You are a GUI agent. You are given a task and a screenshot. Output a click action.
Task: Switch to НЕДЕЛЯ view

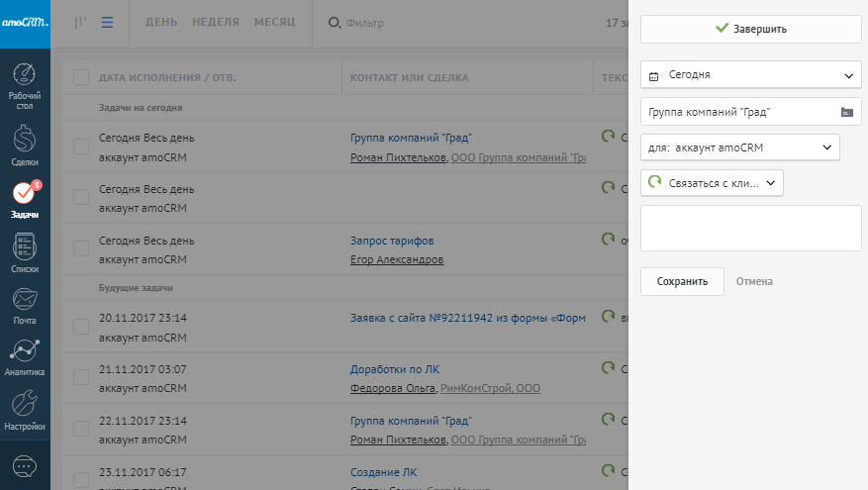[216, 22]
